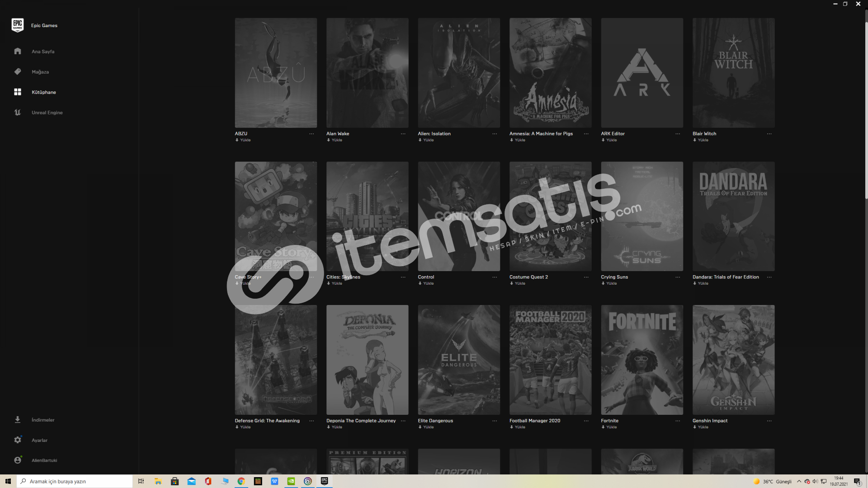Click the taskbar clock and date
868x488 pixels.
click(x=839, y=481)
